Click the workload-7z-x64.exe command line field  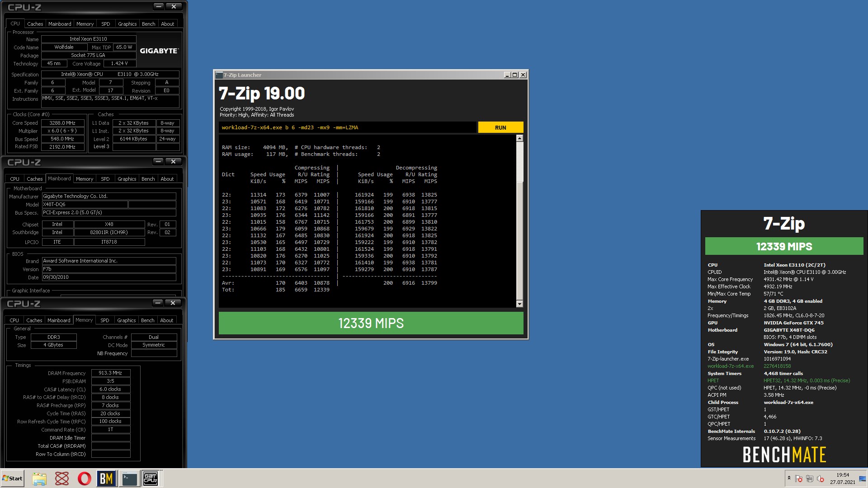(x=347, y=127)
